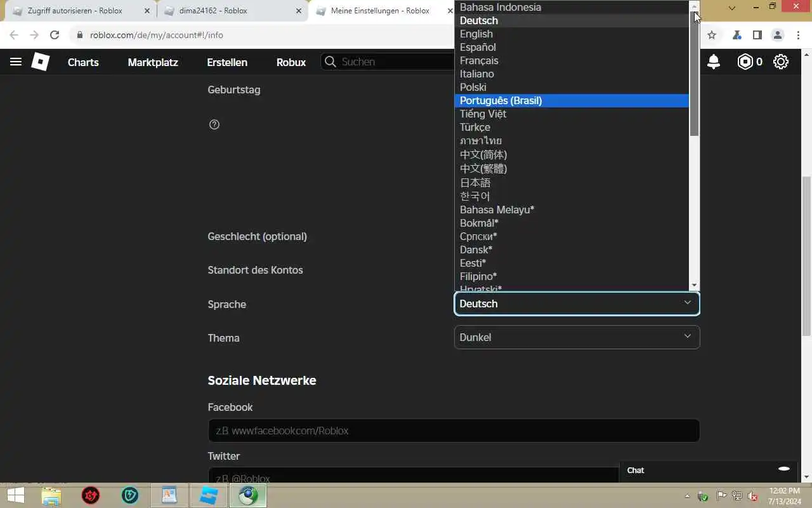
Task: Open the green shield taskbar app
Action: 130,495
